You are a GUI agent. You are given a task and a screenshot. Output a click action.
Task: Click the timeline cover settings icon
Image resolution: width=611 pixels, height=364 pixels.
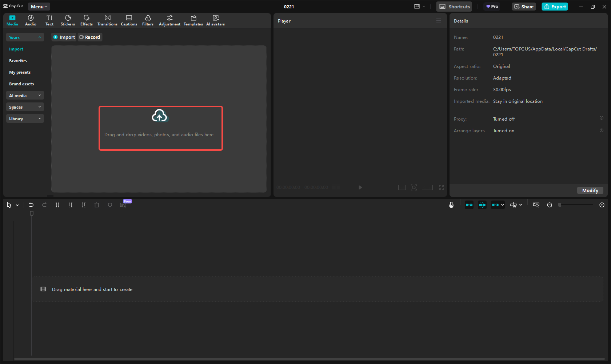tap(536, 205)
